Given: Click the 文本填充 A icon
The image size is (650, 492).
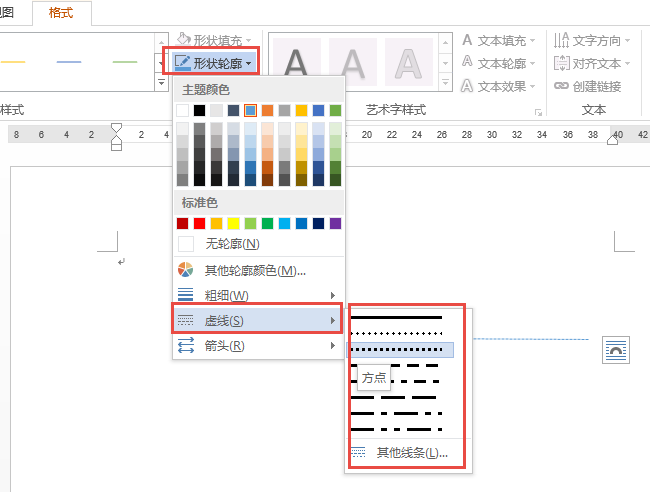Looking at the screenshot, I should coord(467,40).
